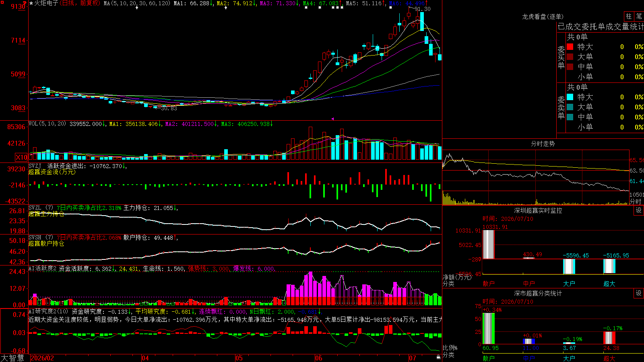Screen dimensions: 644x362
Task: Click the 散户 bar valued 10331.91
Action: pos(489,244)
